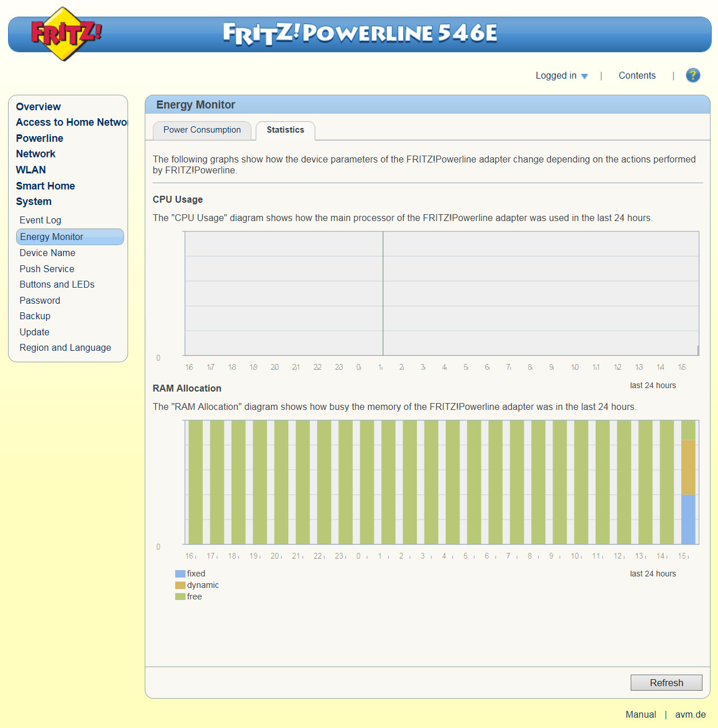Open Access to Home Network menu
The height and width of the screenshot is (728, 718).
(71, 122)
